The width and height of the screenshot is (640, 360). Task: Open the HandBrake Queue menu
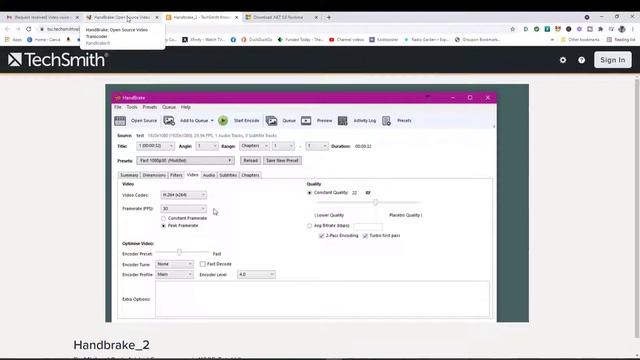click(x=169, y=107)
